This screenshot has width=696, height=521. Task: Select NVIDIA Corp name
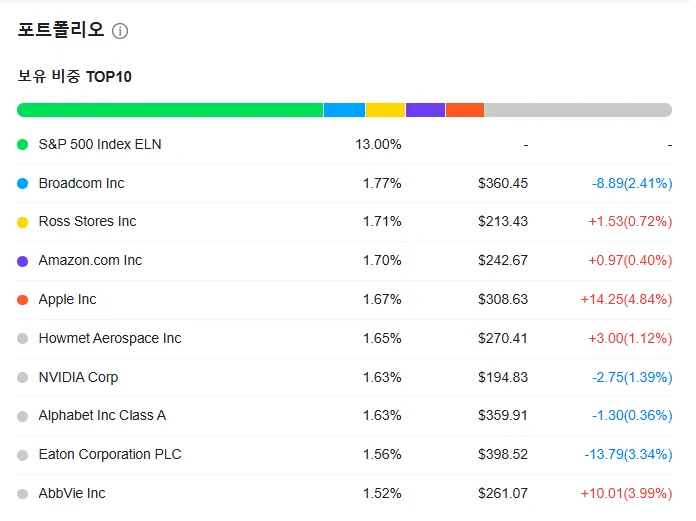(78, 377)
